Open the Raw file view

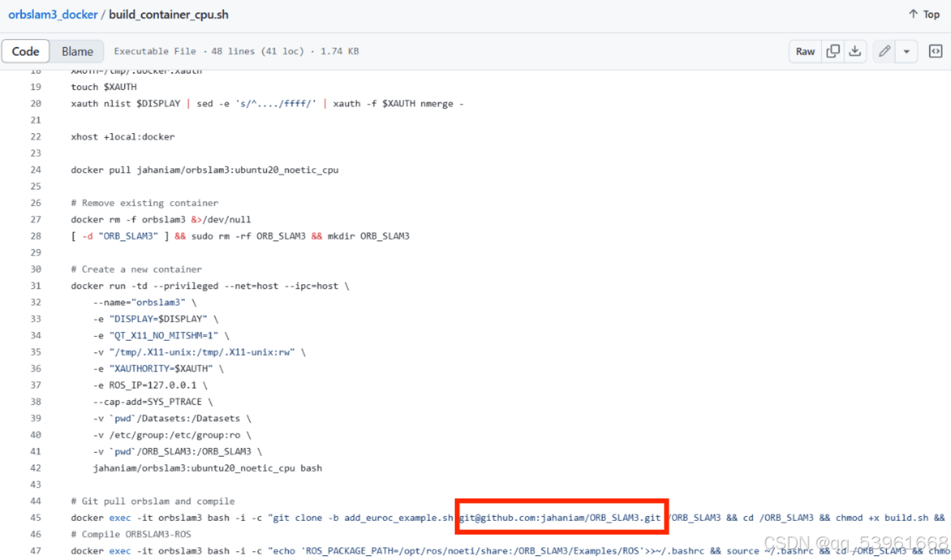(805, 50)
